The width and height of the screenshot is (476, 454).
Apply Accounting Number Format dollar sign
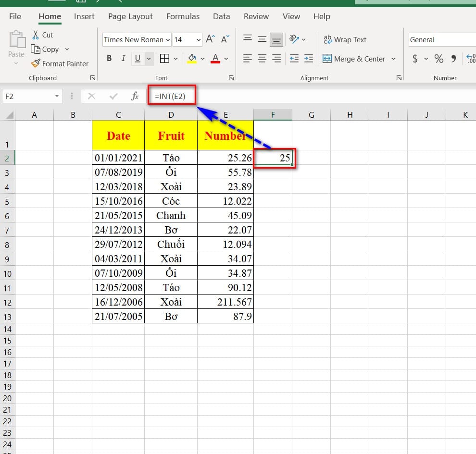tap(414, 58)
